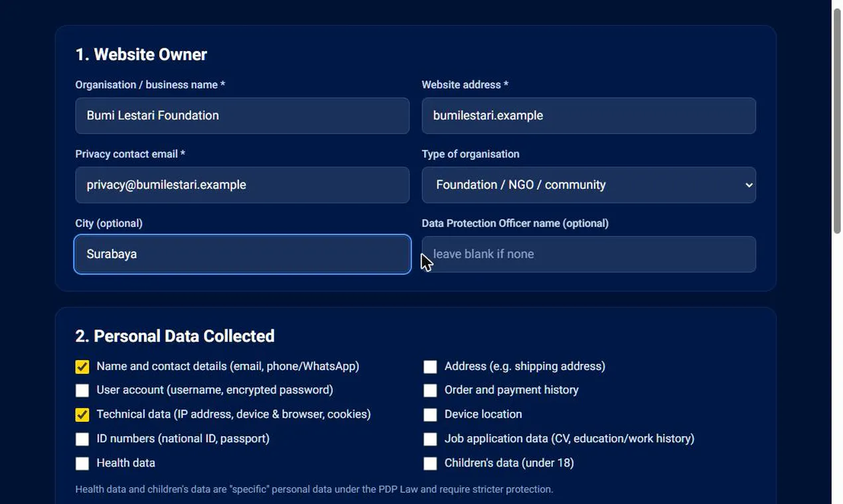
Task: Check the User account checkbox
Action: tap(82, 391)
